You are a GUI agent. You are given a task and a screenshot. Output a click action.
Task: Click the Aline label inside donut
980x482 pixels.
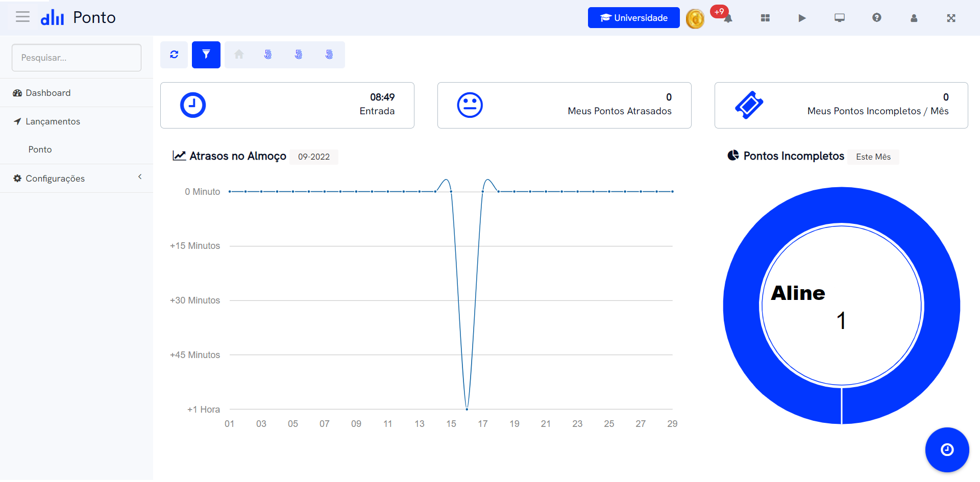[798, 293]
